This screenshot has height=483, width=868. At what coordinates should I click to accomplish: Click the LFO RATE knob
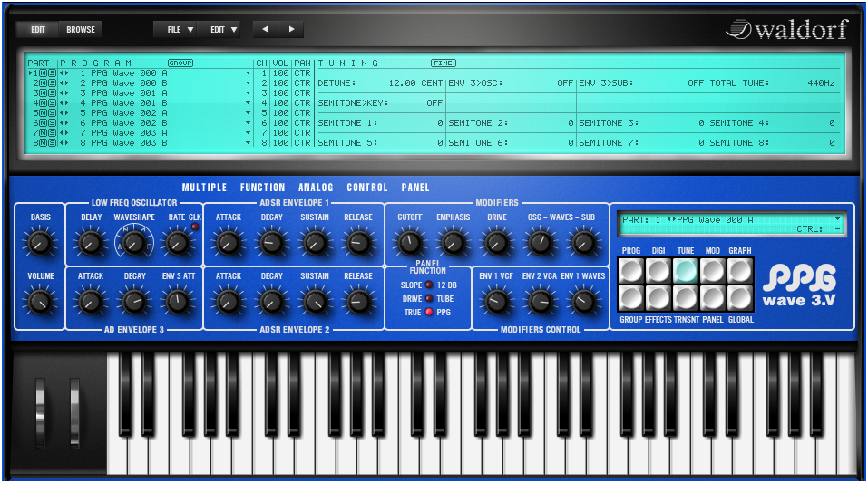(x=177, y=243)
